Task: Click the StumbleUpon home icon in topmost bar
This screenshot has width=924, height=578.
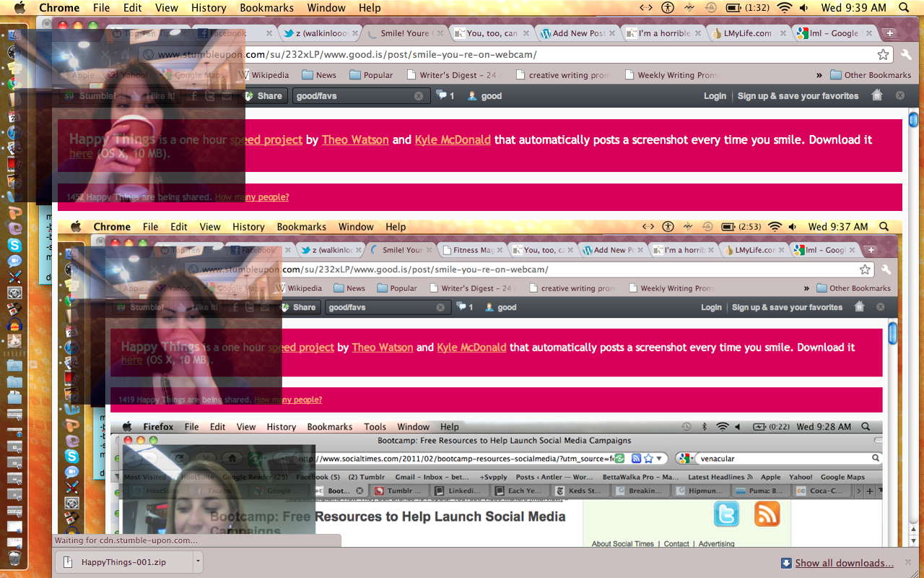Action: (x=877, y=95)
